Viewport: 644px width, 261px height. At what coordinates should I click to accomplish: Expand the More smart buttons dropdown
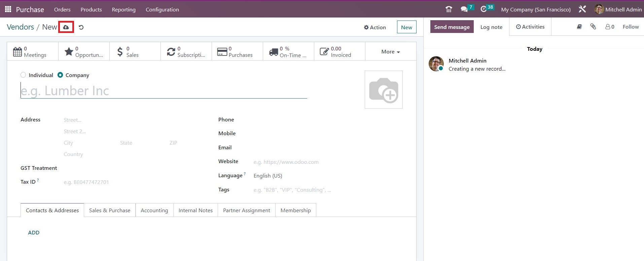pyautogui.click(x=390, y=52)
